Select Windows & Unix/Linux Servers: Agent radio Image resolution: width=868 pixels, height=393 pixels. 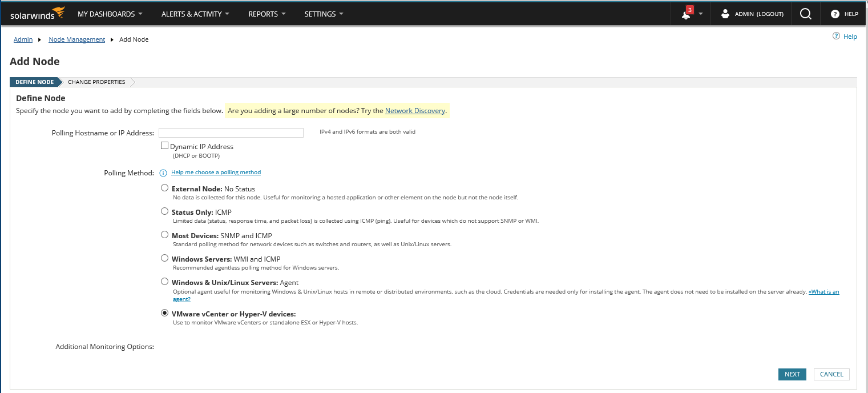click(165, 282)
